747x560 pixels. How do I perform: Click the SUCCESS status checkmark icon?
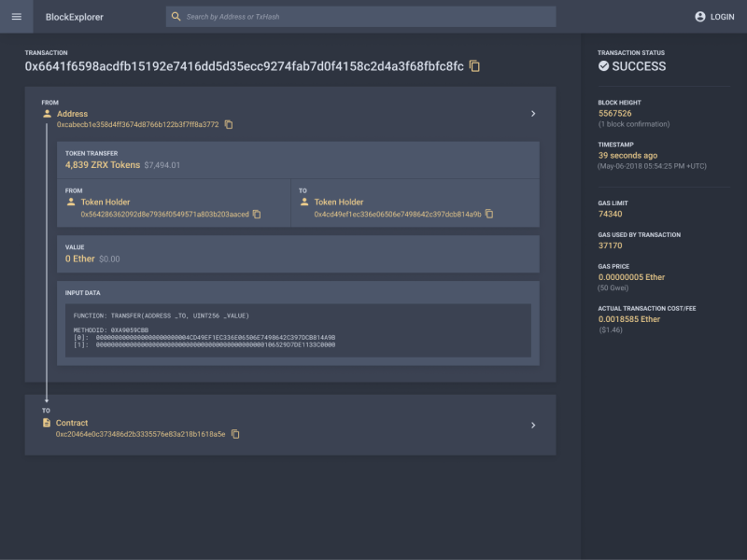pos(603,66)
